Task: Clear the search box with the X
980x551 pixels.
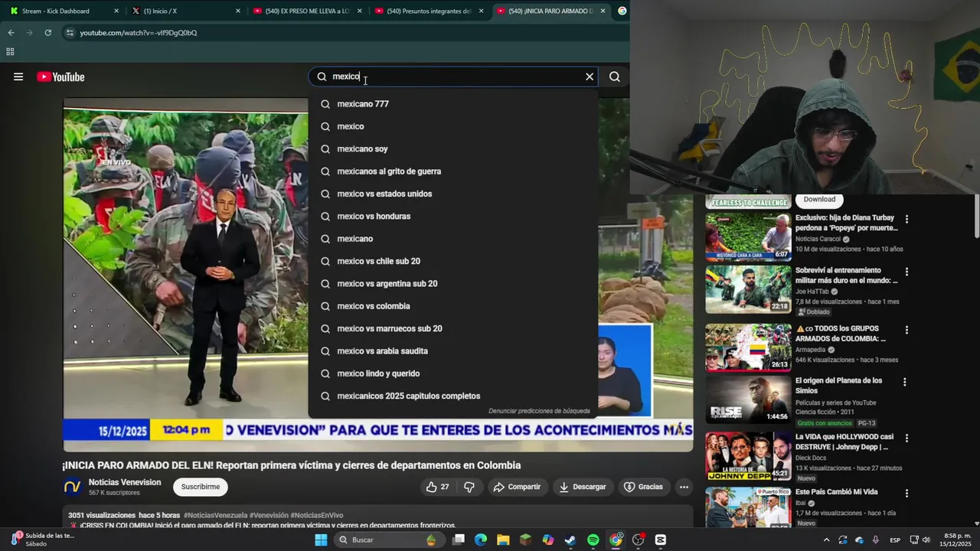Action: 590,77
